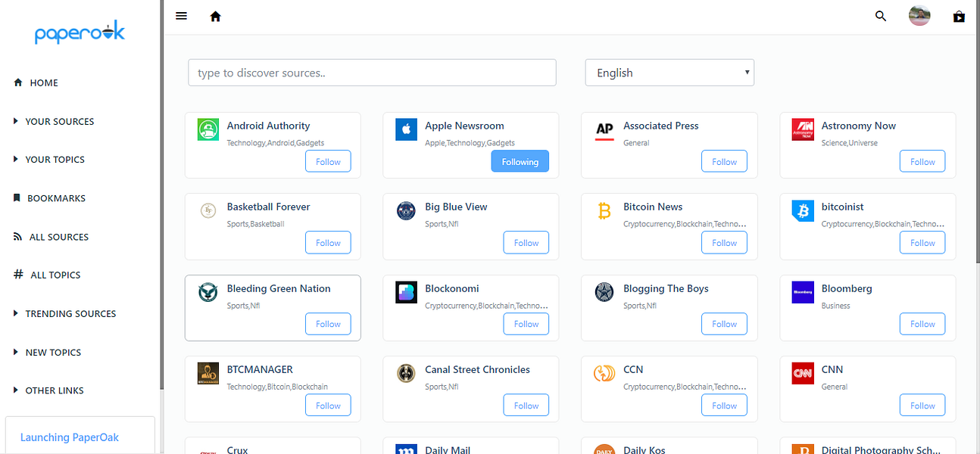
Task: Follow Astronomy Now
Action: tap(922, 161)
